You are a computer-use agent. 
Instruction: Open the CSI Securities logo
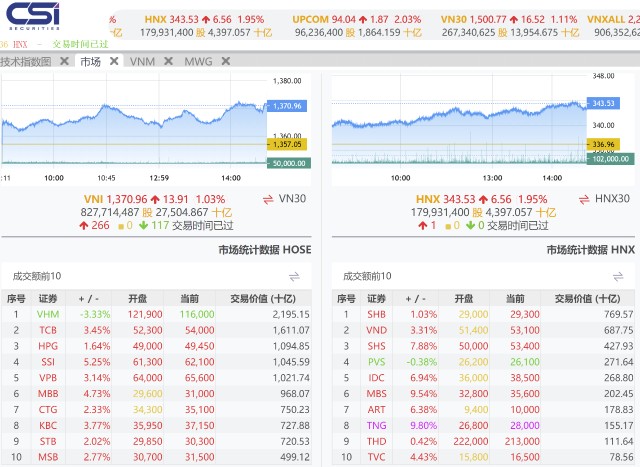coord(33,16)
